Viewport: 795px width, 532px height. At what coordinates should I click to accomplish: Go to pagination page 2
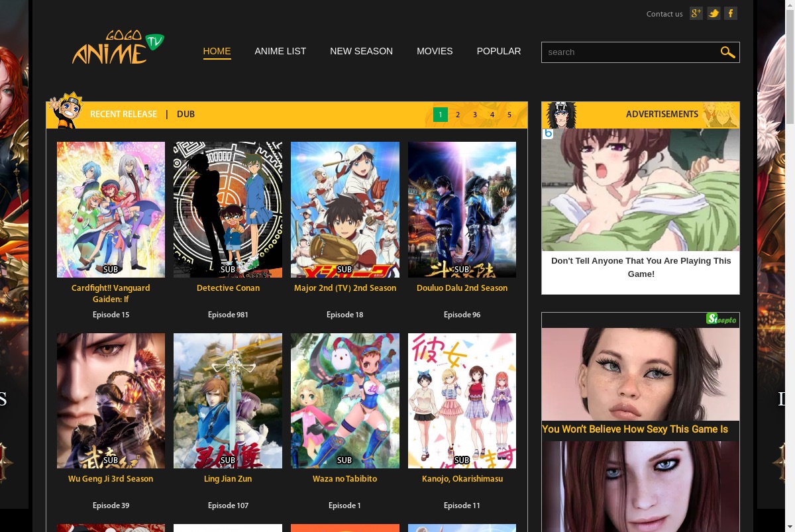tap(458, 115)
